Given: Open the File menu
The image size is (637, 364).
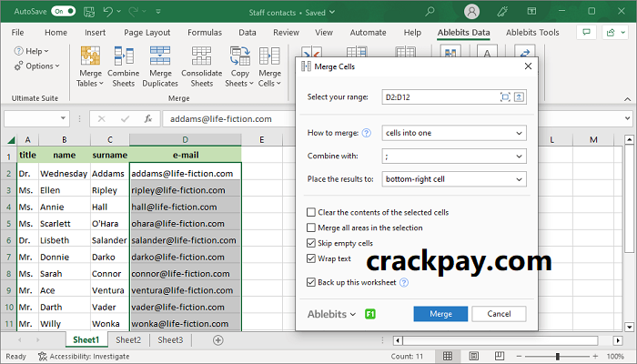Looking at the screenshot, I should [x=17, y=33].
